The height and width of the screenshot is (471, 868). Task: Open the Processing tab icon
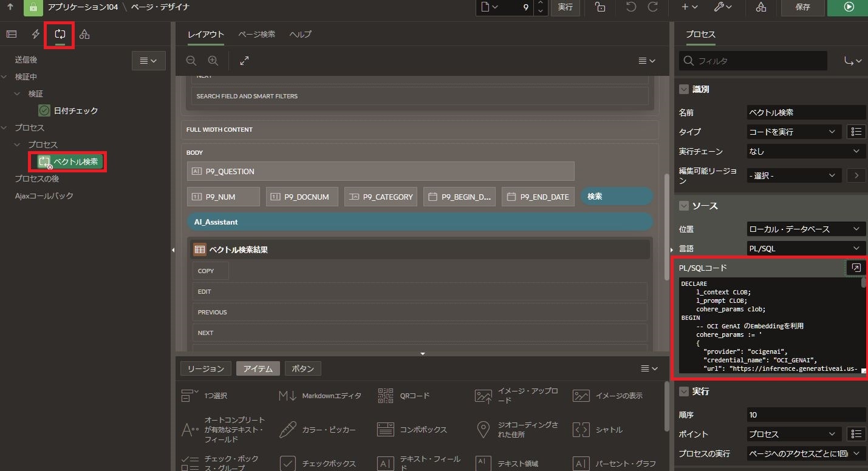[60, 34]
